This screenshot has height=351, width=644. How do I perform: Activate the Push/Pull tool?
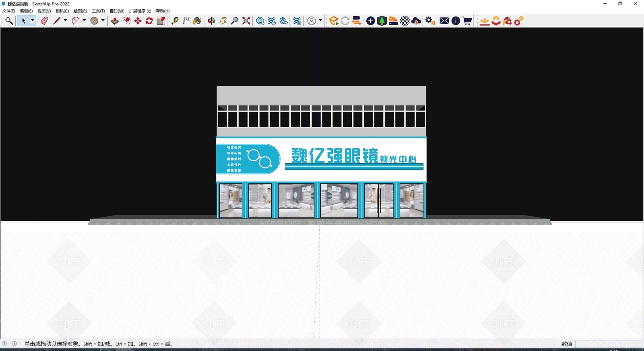tap(115, 21)
